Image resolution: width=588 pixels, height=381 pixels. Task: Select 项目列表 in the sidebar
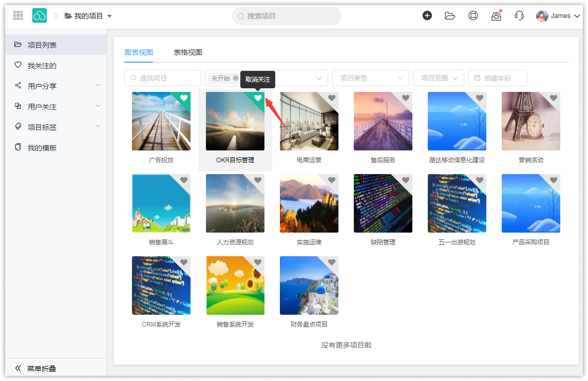[56, 45]
